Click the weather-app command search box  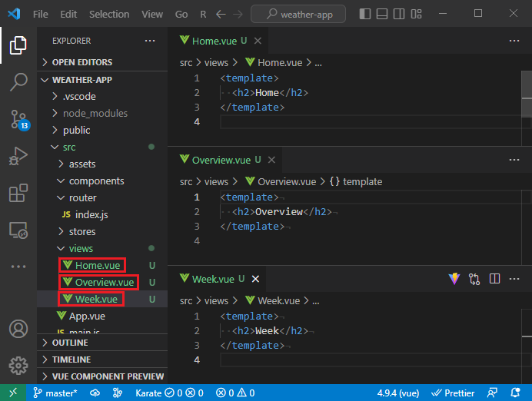[298, 14]
